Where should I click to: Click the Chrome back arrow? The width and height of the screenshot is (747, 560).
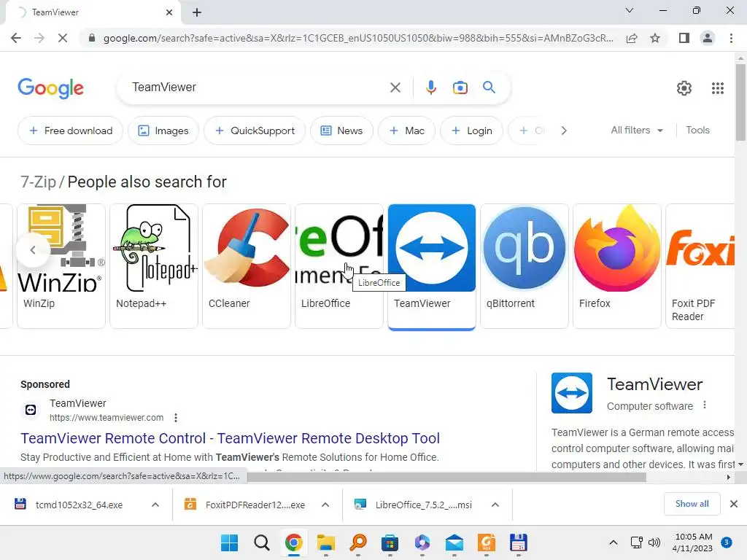[16, 38]
